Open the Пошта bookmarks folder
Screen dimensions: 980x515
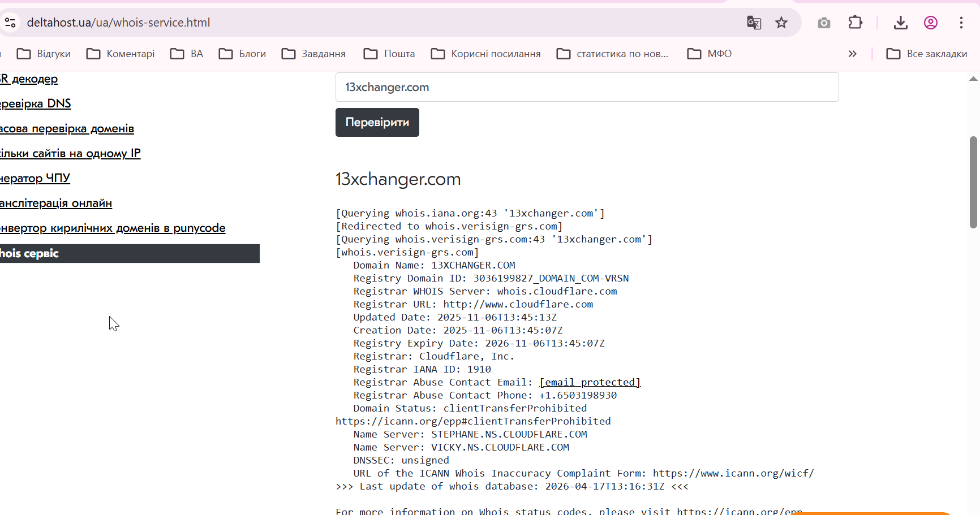click(389, 54)
